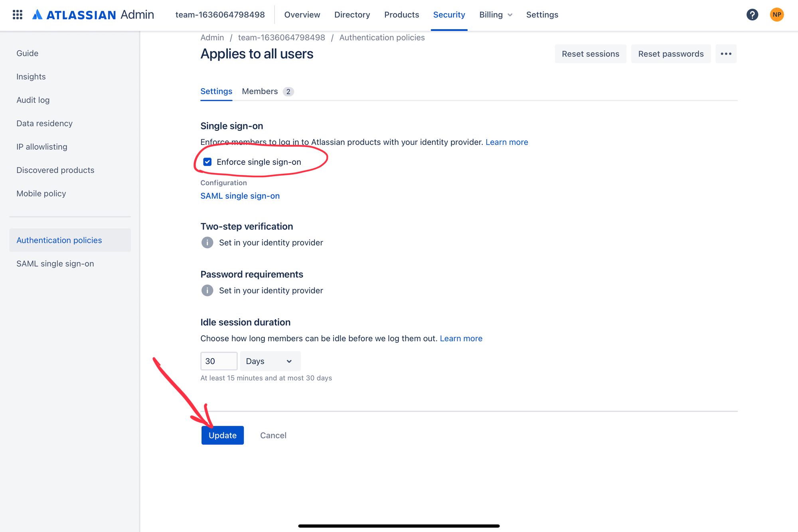Click the blue Update button

[223, 435]
